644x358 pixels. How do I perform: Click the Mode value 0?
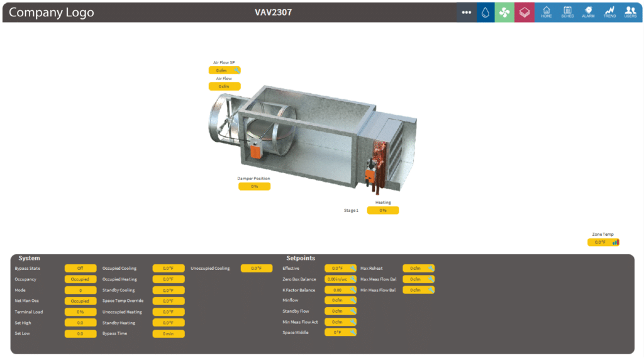pos(80,290)
